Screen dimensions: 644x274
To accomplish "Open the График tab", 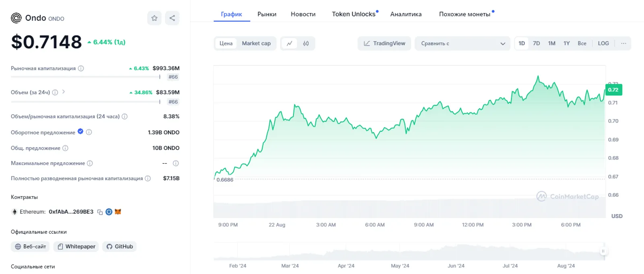I will pyautogui.click(x=231, y=14).
